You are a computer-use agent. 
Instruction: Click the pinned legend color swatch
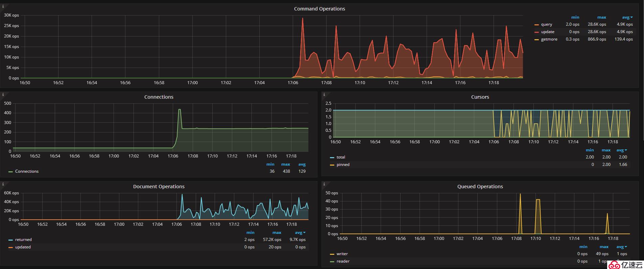pos(332,165)
